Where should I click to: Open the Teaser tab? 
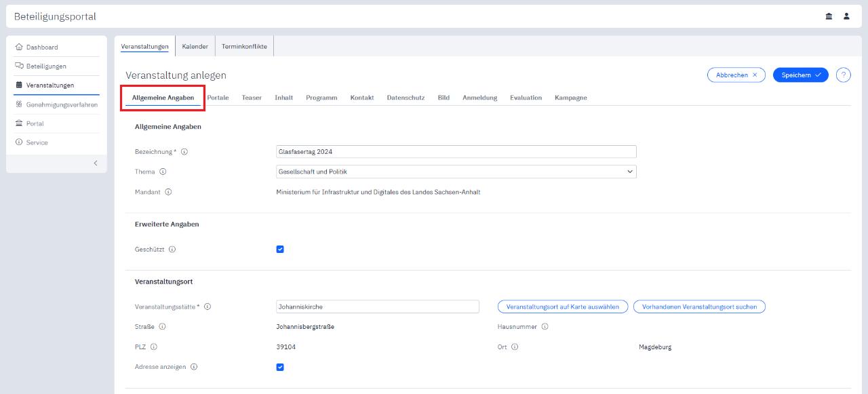252,98
